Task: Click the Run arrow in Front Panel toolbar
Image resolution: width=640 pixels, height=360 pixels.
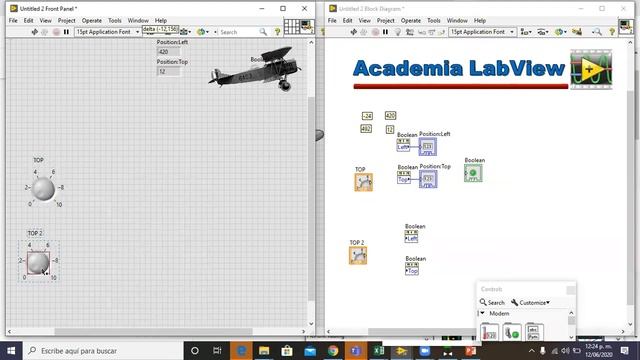Action: coord(35,32)
